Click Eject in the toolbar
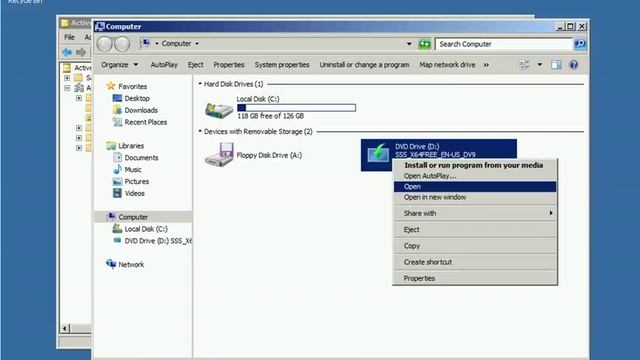 pos(196,65)
